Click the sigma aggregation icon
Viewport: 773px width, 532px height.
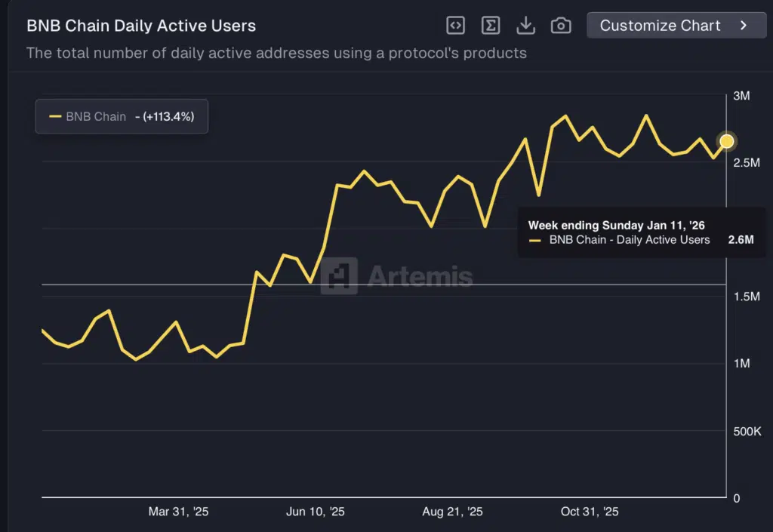click(491, 26)
